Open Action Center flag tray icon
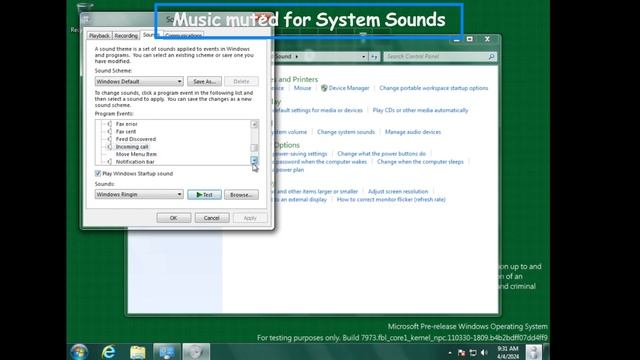Image resolution: width=640 pixels, height=360 pixels. [x=462, y=353]
